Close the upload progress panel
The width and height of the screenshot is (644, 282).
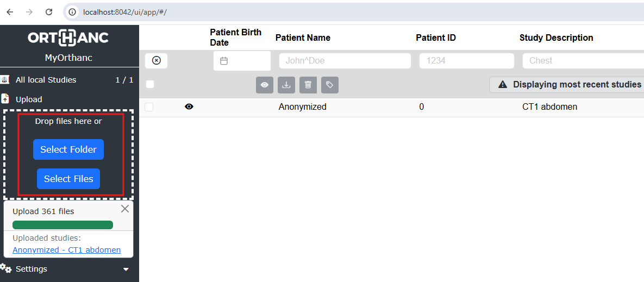125,209
